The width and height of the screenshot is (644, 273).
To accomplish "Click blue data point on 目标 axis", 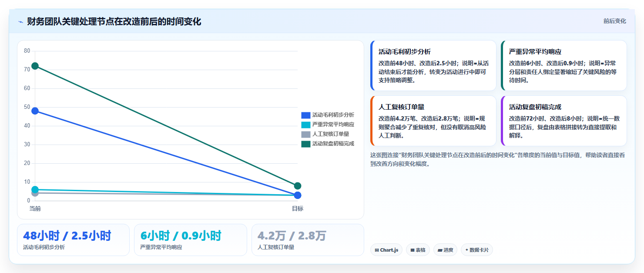I will point(298,195).
